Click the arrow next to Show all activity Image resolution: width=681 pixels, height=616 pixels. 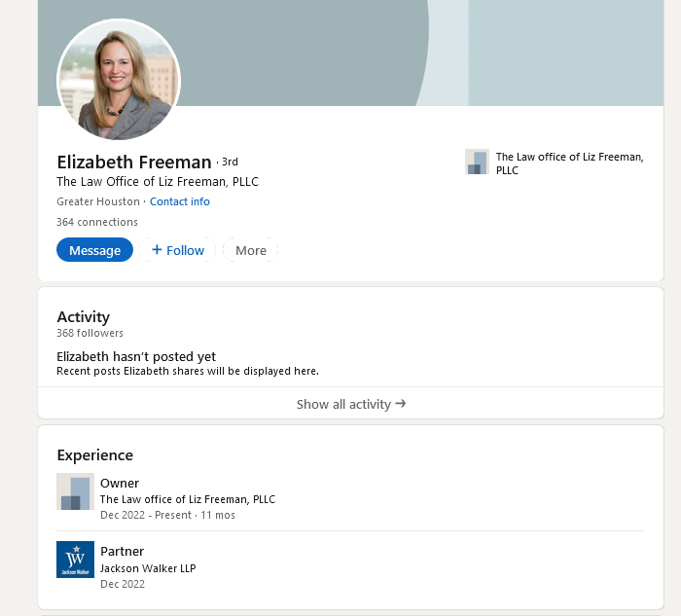pyautogui.click(x=401, y=404)
